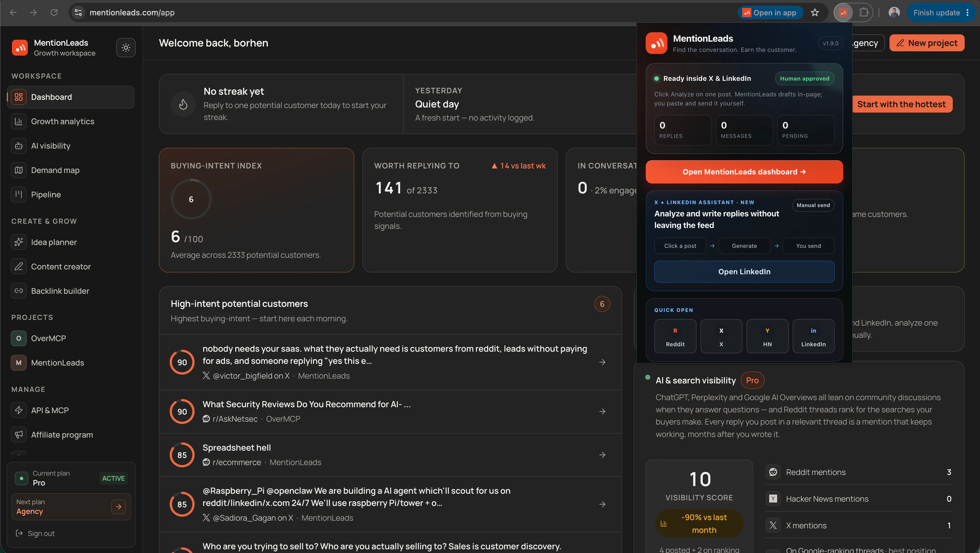Click score 85 ring for Spreadsheet hell
980x553 pixels.
click(x=182, y=455)
